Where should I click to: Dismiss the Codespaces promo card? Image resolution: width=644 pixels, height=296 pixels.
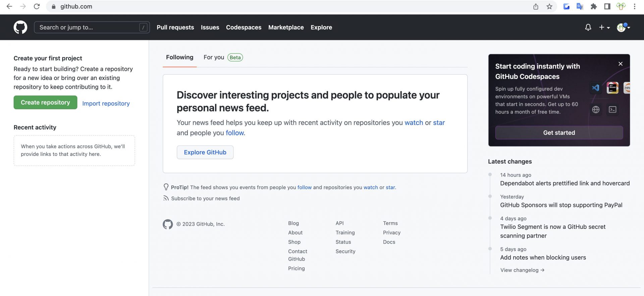[621, 64]
